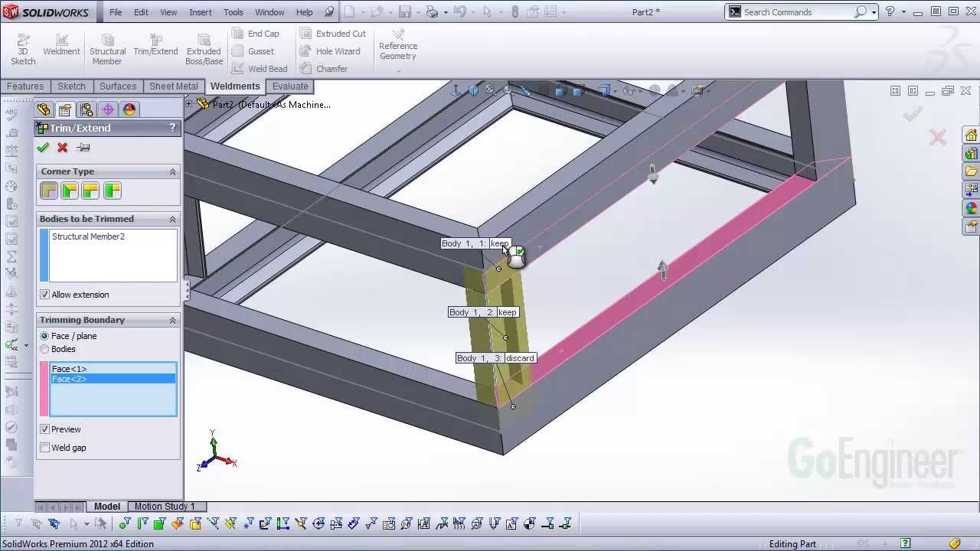980x551 pixels.
Task: Switch to the Surfaces tab
Action: click(118, 86)
